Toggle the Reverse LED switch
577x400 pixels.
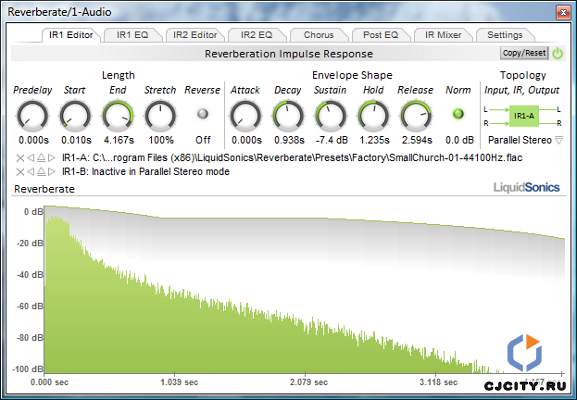click(x=202, y=114)
